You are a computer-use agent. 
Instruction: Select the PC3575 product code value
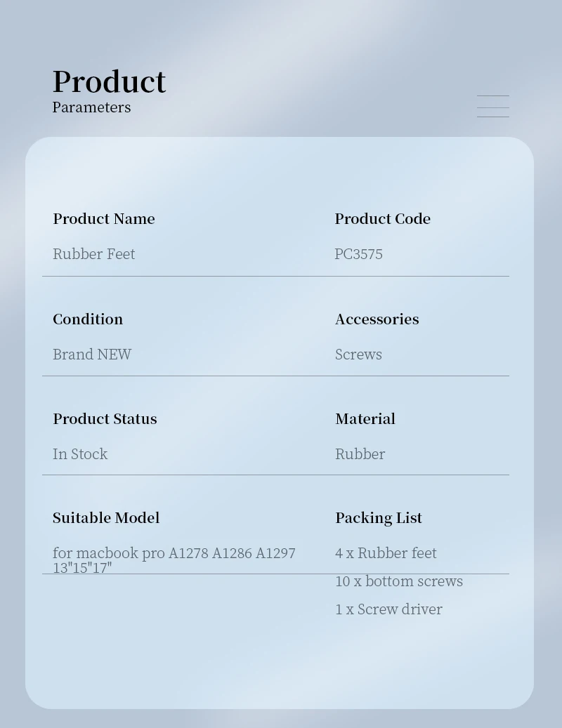[x=358, y=254]
